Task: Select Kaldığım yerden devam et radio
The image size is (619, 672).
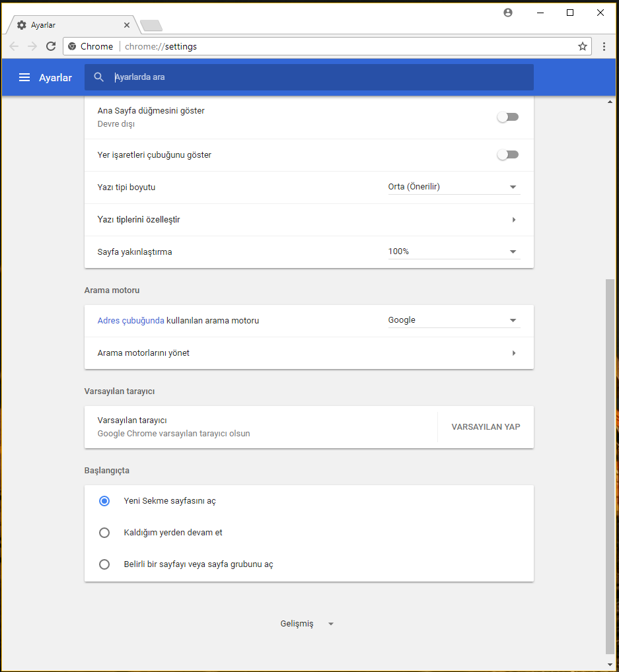Action: 104,533
